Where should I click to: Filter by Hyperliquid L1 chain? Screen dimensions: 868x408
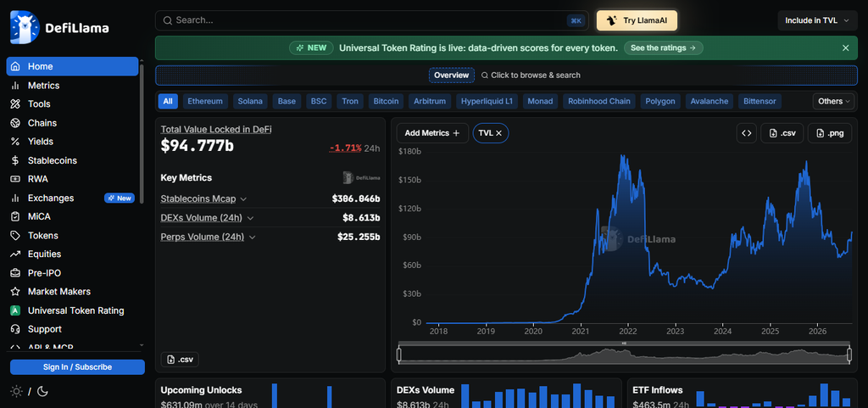[487, 101]
